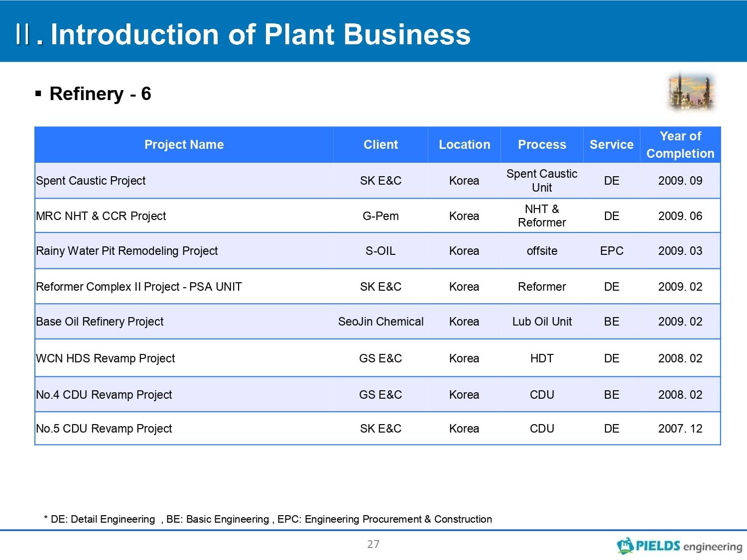Click client 'SeoJin Chemical' cell
This screenshot has width=747, height=560.
click(380, 322)
